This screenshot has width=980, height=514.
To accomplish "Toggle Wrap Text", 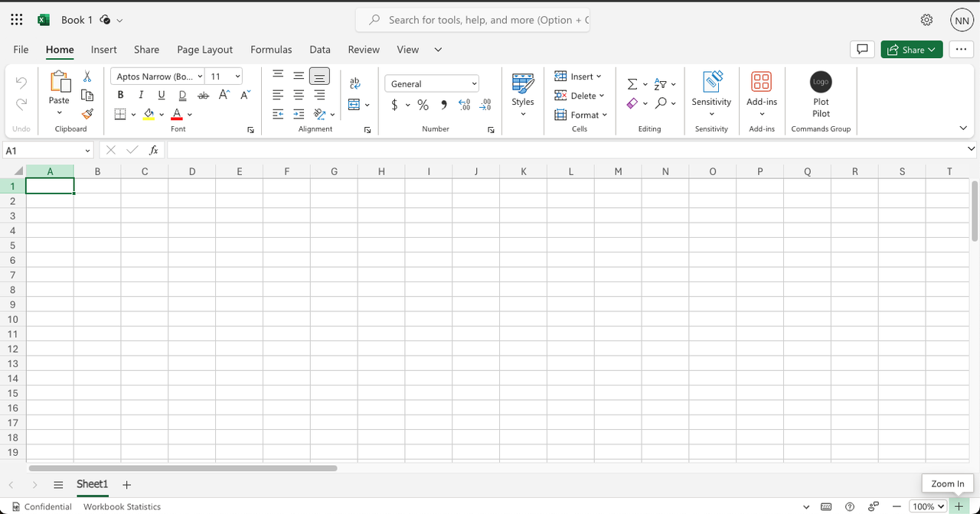I will [355, 84].
